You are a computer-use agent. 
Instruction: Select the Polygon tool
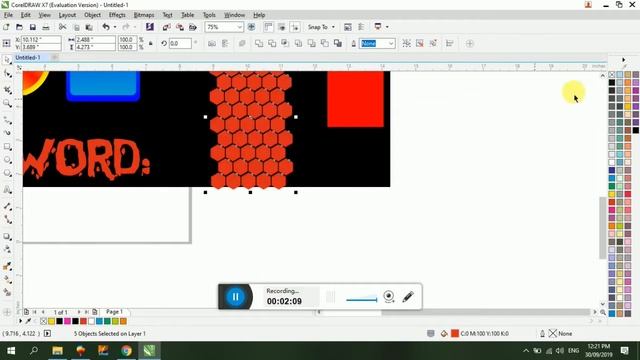click(7, 173)
